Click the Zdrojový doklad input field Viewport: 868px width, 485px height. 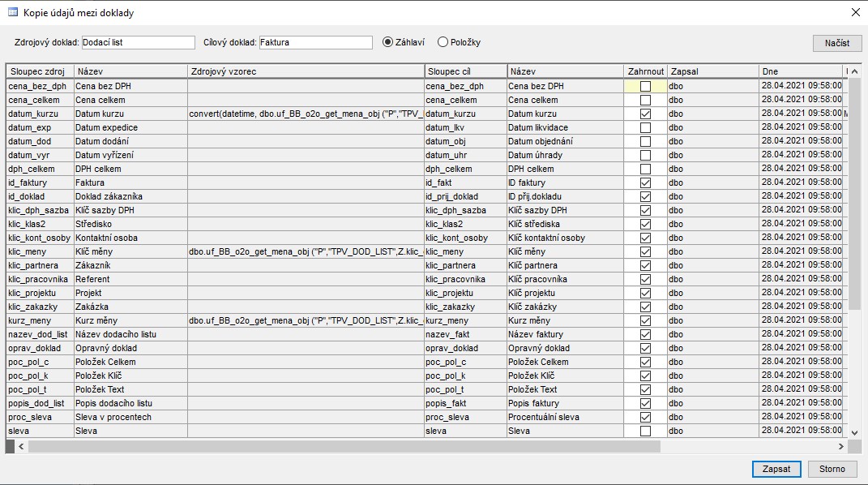pos(139,42)
